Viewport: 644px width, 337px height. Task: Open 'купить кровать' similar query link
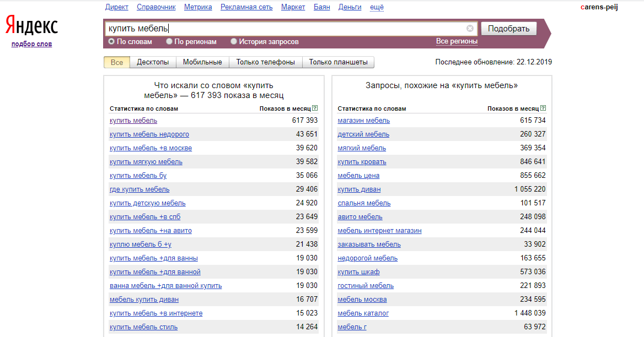(362, 162)
